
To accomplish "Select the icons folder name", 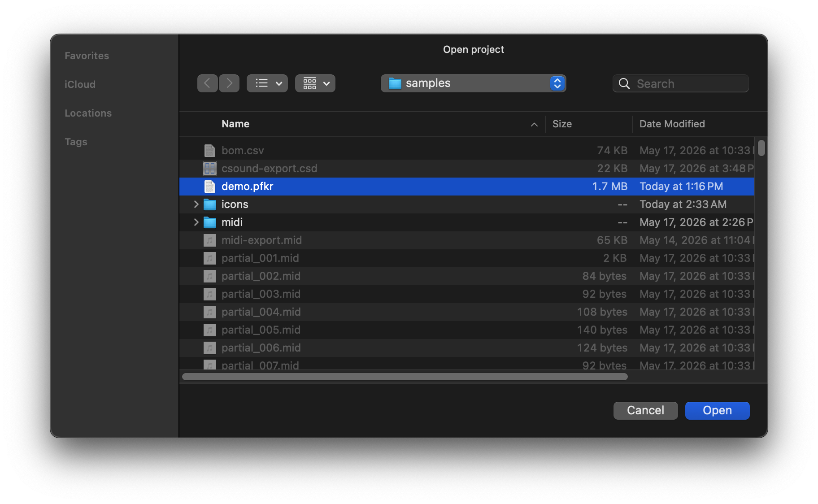I will click(x=235, y=204).
